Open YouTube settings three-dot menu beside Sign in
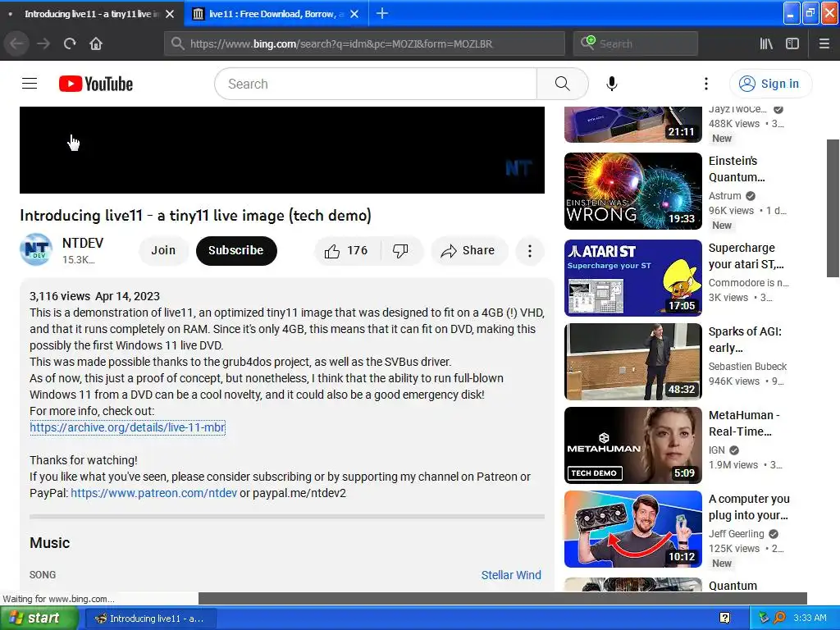The width and height of the screenshot is (840, 630). tap(706, 84)
